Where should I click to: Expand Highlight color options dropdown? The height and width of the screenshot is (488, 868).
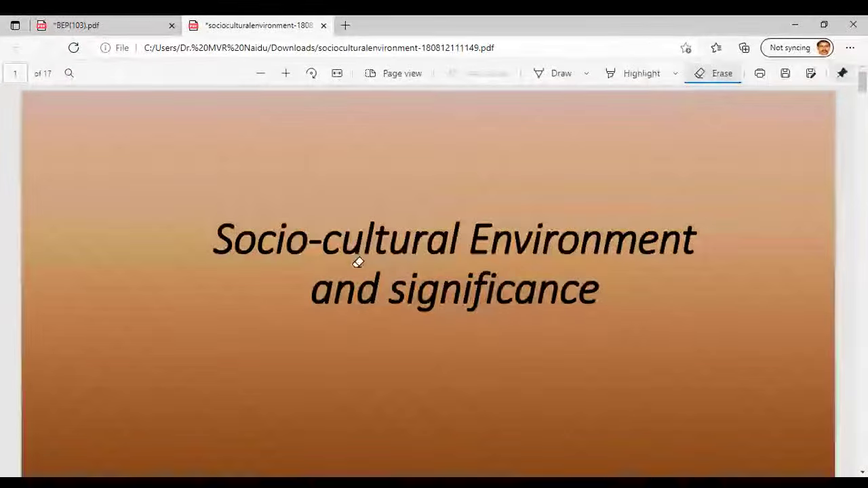click(675, 73)
